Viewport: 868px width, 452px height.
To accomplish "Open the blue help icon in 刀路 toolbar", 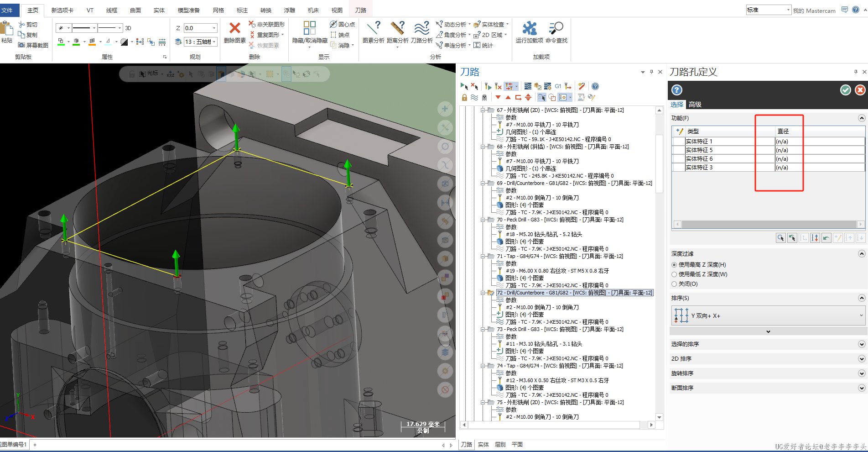I will [595, 86].
